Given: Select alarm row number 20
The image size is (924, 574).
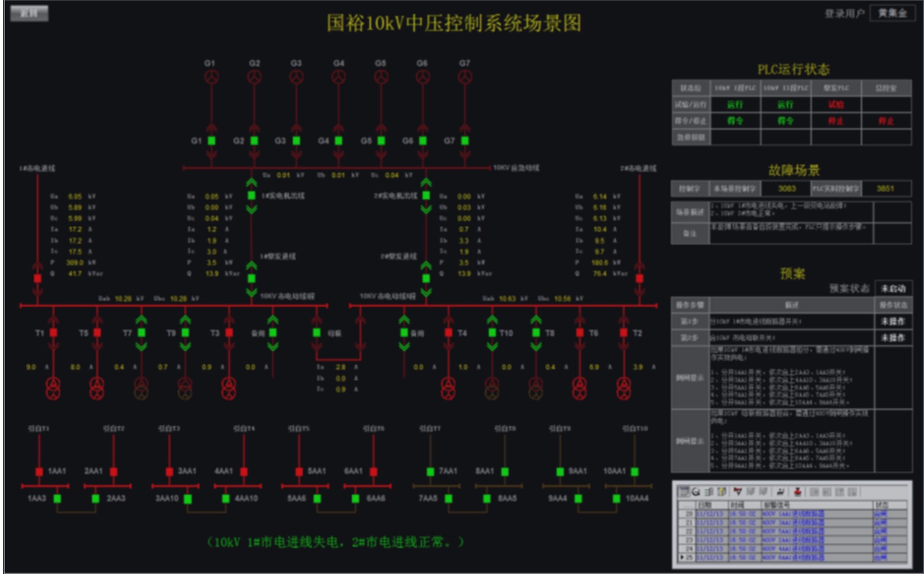Looking at the screenshot, I should tap(792, 514).
